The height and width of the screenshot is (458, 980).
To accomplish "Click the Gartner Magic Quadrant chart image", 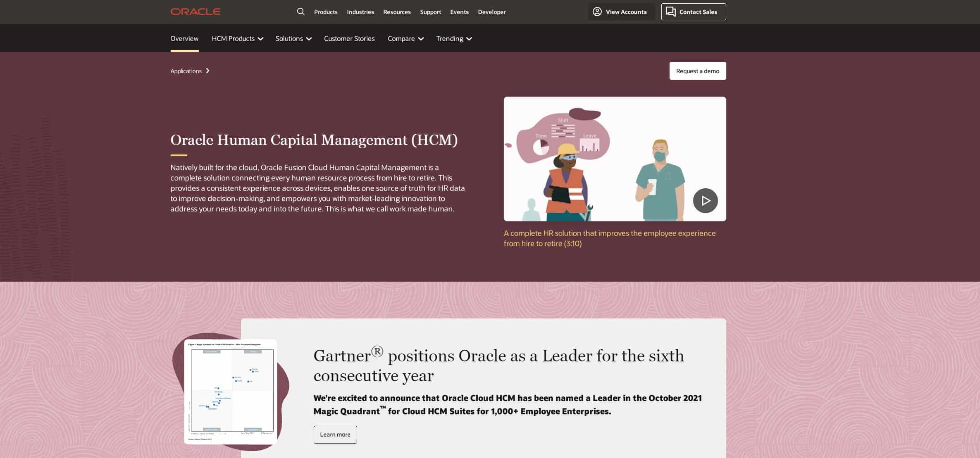I will point(230,392).
